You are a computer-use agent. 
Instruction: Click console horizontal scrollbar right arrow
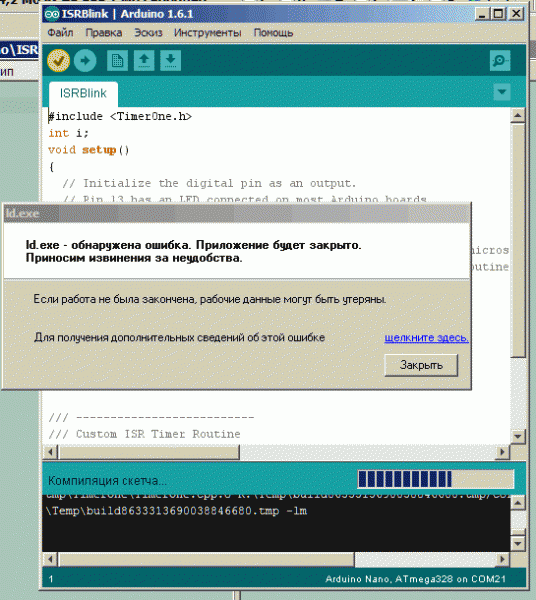pyautogui.click(x=502, y=559)
